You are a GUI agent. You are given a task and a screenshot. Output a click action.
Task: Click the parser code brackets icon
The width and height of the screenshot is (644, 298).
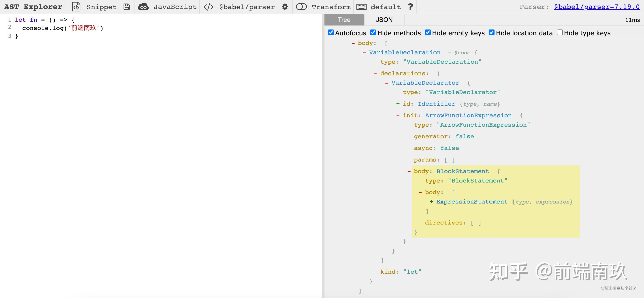(209, 7)
